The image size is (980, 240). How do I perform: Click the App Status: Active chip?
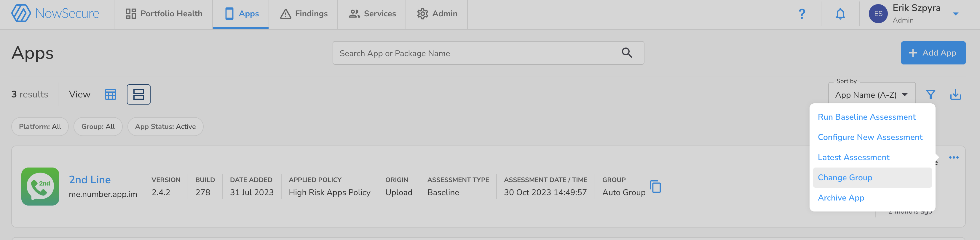point(165,127)
